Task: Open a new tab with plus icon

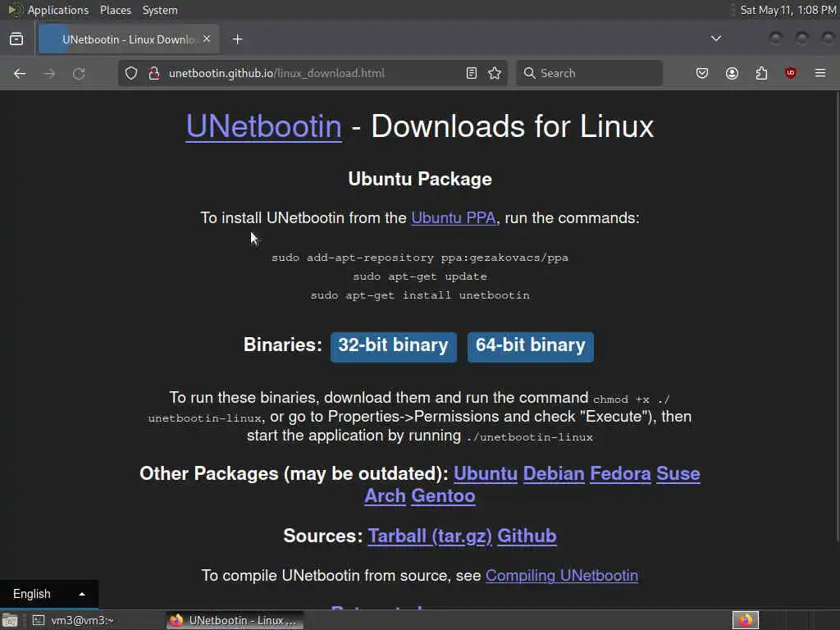Action: (237, 39)
